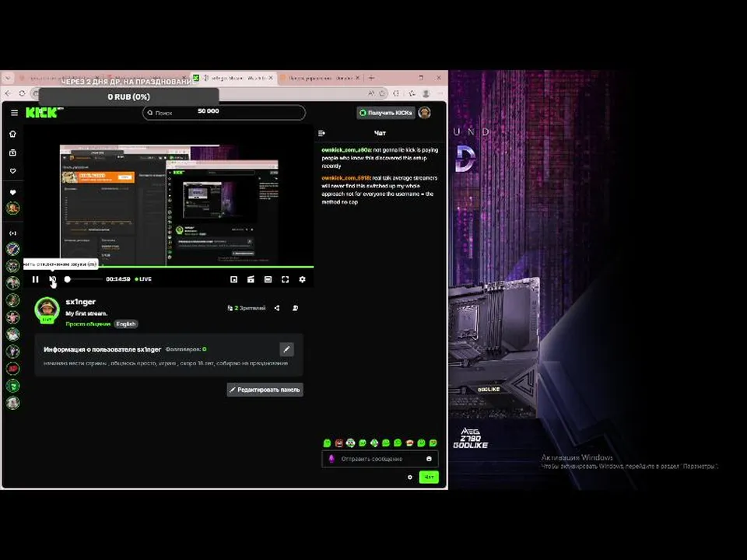Click the live broadcast icon in the sidebar
Viewport: 747px width, 560px height.
pos(13,233)
